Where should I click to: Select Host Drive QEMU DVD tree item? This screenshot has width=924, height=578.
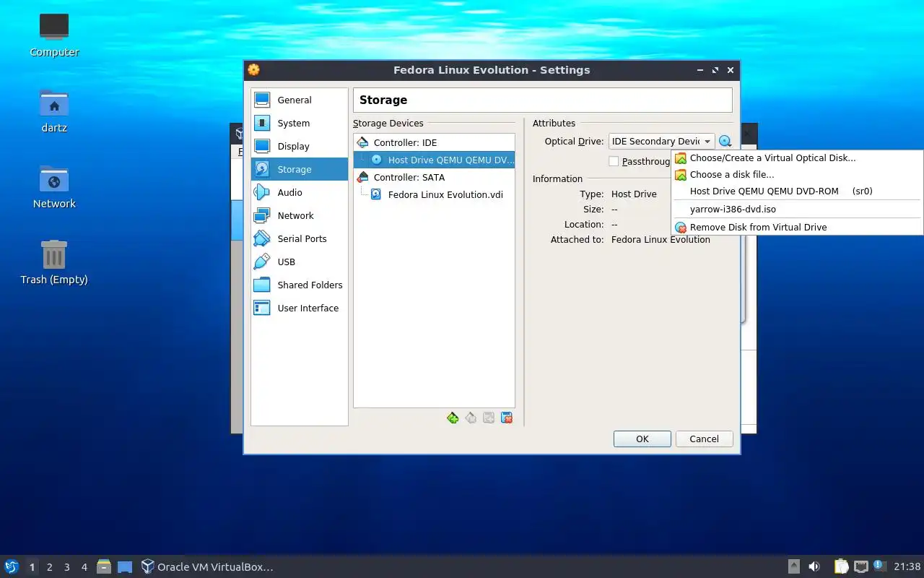pyautogui.click(x=434, y=160)
